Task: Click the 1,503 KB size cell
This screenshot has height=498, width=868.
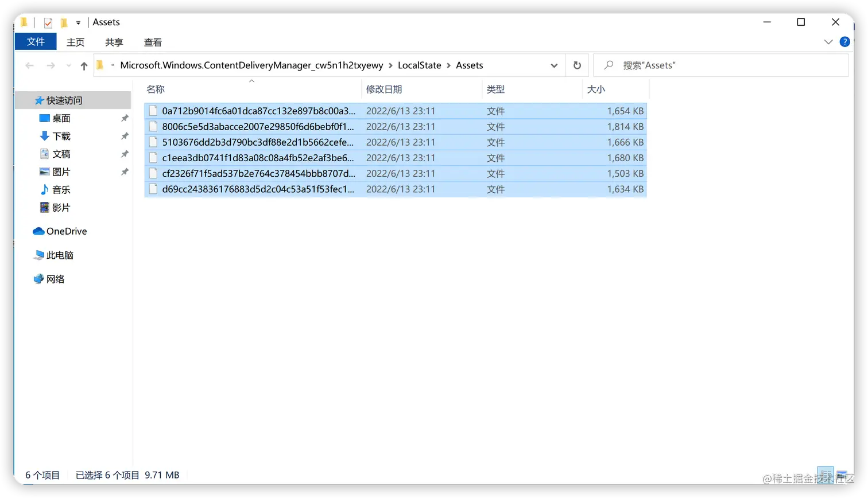Action: click(625, 173)
